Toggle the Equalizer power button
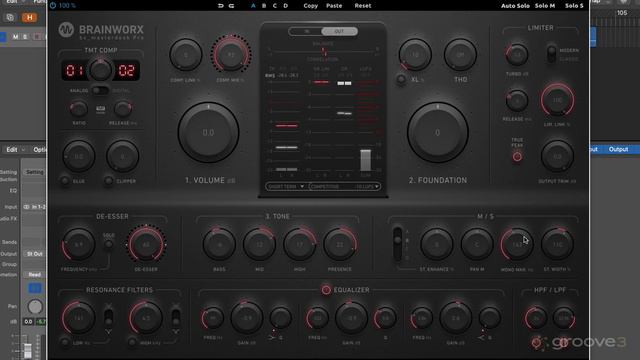The height and width of the screenshot is (360, 640). [326, 290]
